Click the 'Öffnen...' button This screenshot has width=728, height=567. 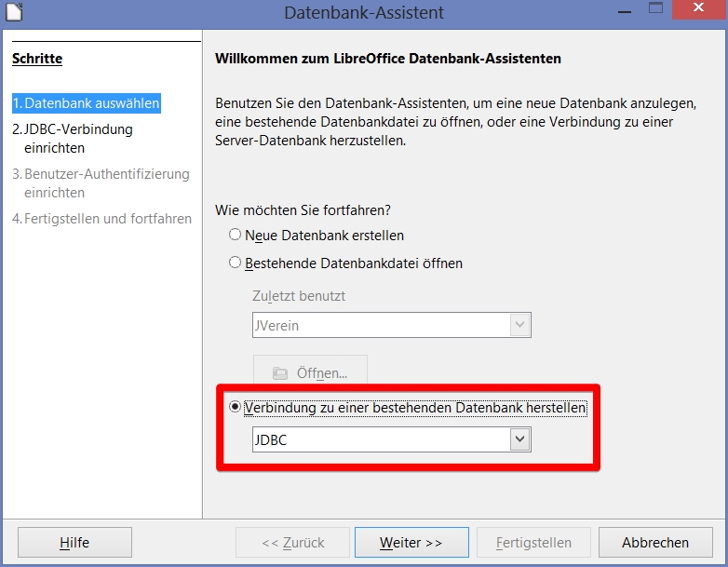click(x=310, y=373)
